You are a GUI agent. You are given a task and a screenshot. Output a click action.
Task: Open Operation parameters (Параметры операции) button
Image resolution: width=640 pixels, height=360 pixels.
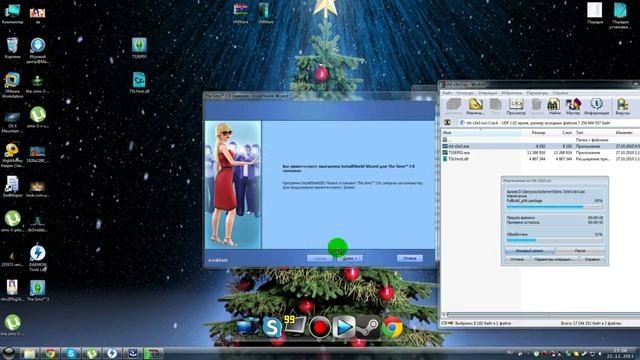click(x=554, y=259)
